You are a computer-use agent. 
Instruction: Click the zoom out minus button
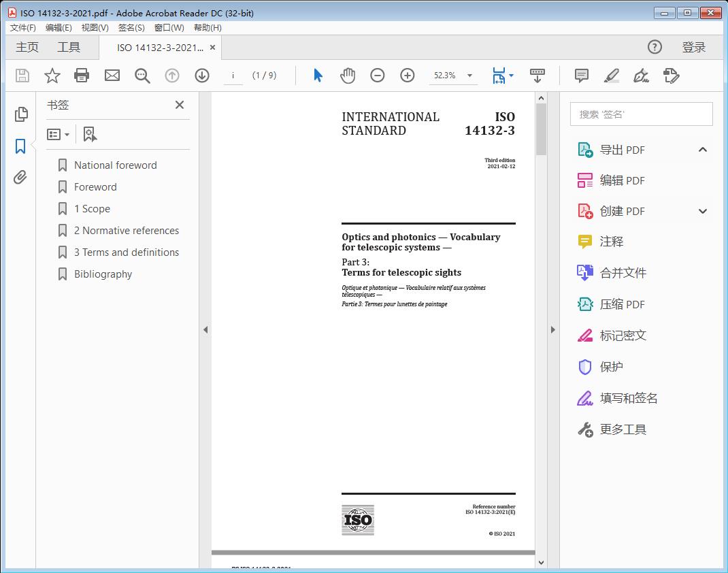[378, 76]
